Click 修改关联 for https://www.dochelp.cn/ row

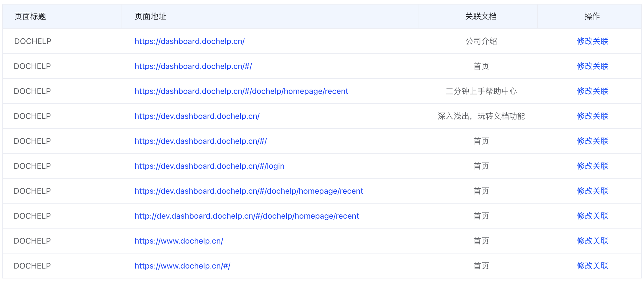click(592, 241)
